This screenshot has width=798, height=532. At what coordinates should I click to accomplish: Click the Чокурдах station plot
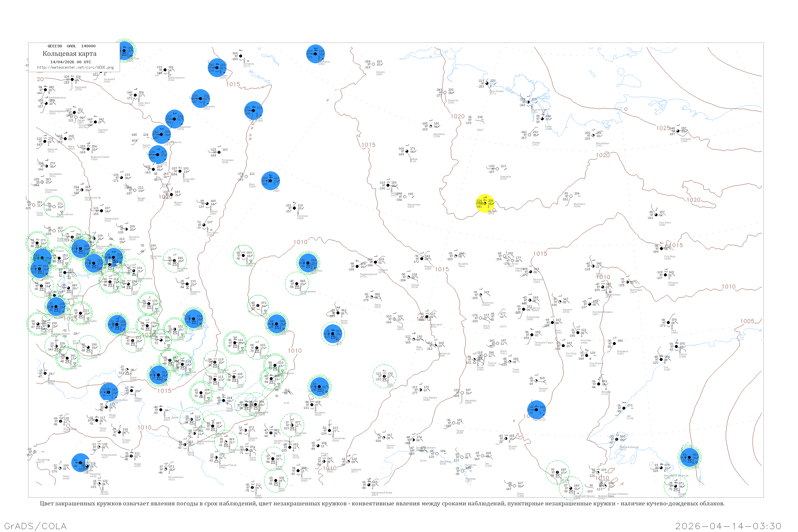[678, 131]
